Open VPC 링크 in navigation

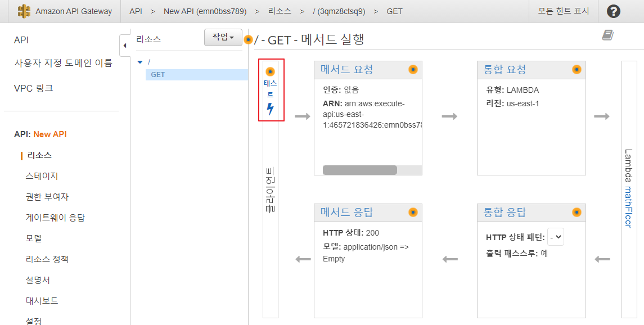(x=33, y=88)
